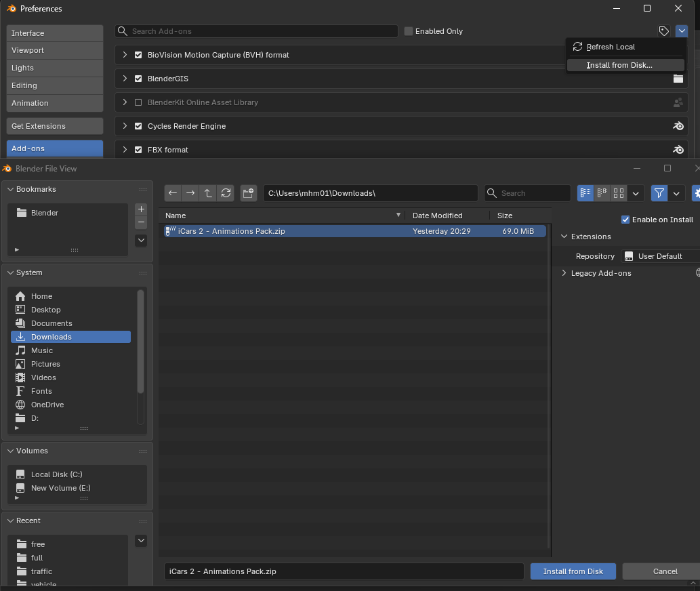Toggle the file filter funnel icon
The height and width of the screenshot is (591, 700).
tap(659, 193)
